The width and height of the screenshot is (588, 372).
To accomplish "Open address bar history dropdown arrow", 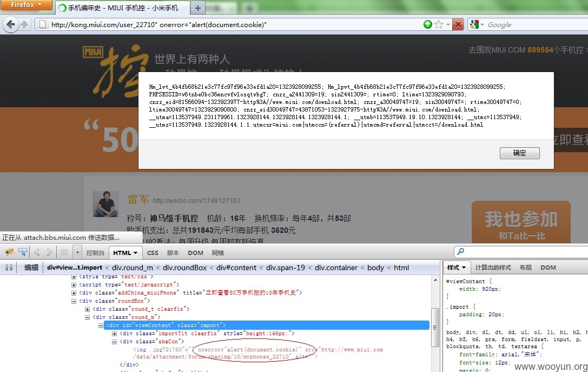I will coord(448,24).
